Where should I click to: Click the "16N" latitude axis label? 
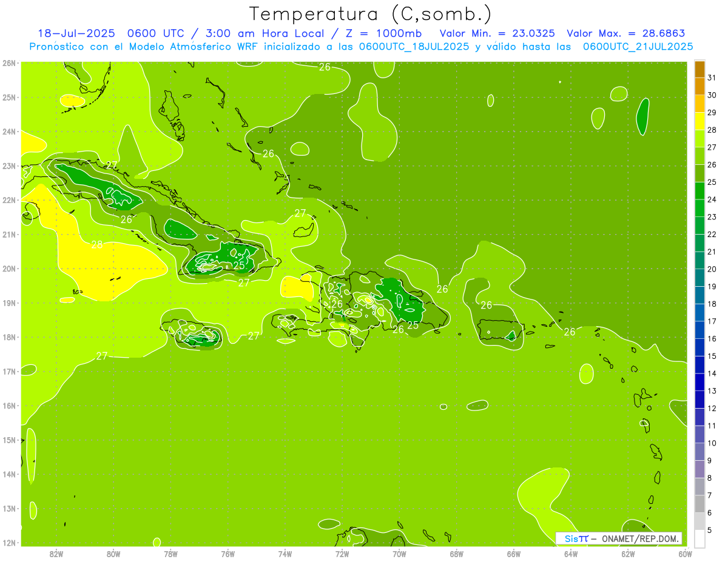tap(8, 406)
